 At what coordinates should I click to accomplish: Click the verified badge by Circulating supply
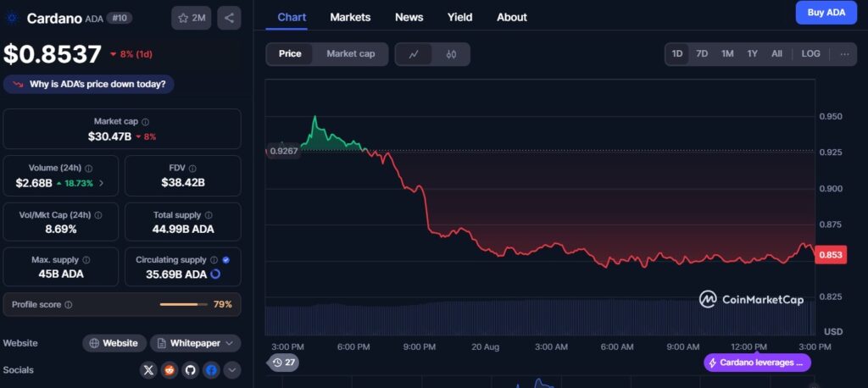(x=225, y=260)
